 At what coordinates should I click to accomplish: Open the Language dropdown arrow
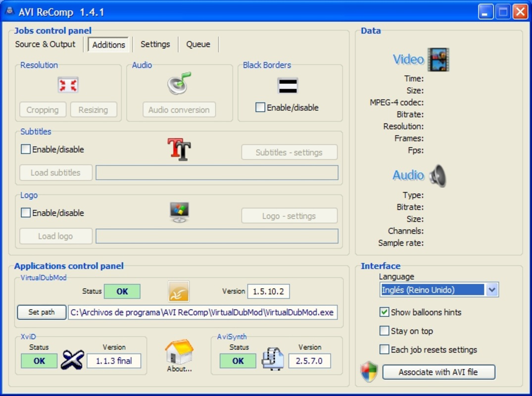click(x=492, y=290)
